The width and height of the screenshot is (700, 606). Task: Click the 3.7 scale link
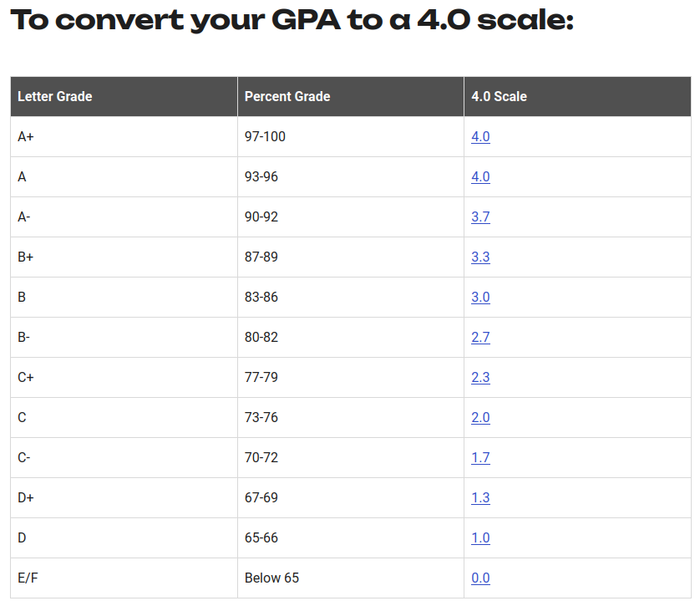pyautogui.click(x=480, y=217)
